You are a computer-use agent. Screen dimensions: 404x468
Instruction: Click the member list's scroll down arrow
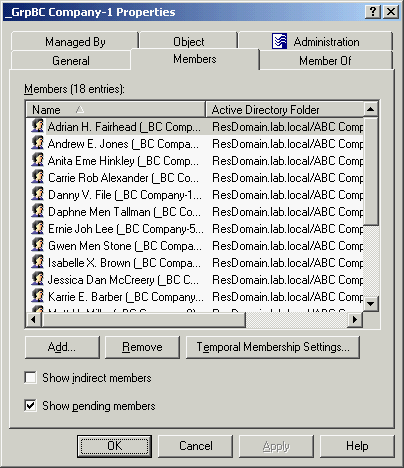coord(371,304)
